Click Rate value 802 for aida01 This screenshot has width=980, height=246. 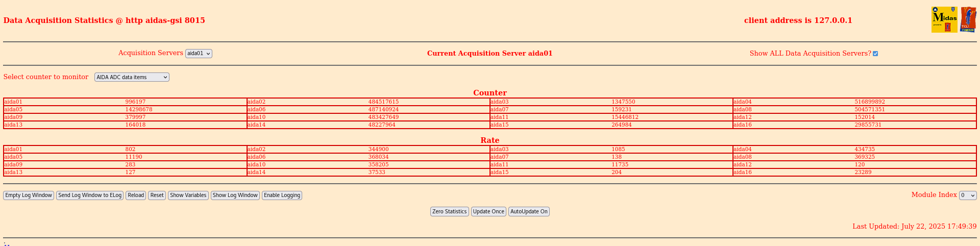(130, 150)
